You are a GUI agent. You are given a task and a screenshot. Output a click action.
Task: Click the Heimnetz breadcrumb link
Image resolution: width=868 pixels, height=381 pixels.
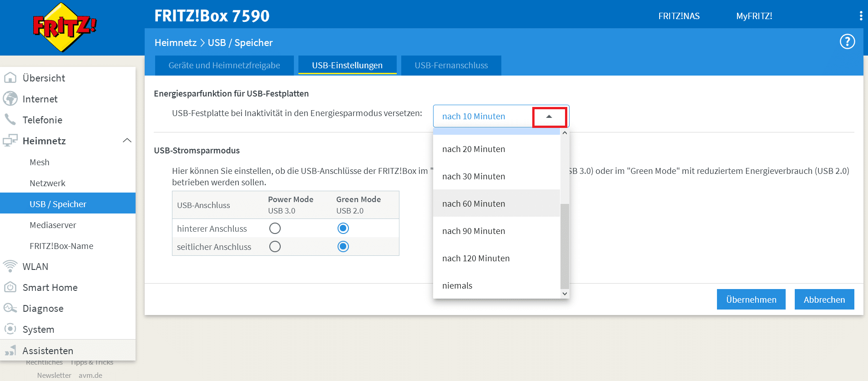click(x=176, y=43)
